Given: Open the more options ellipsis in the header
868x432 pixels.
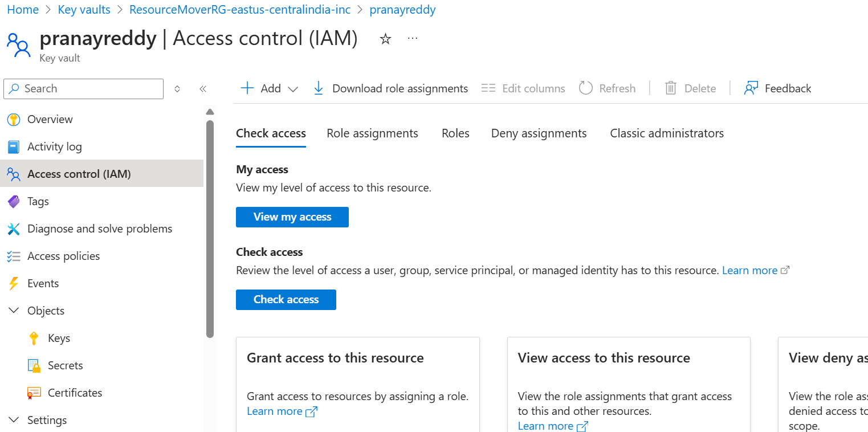Looking at the screenshot, I should (x=413, y=39).
